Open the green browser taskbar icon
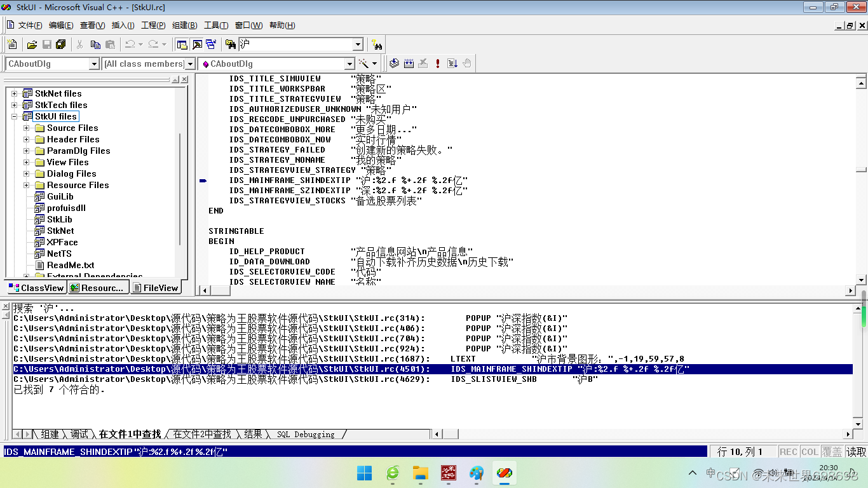 point(393,473)
